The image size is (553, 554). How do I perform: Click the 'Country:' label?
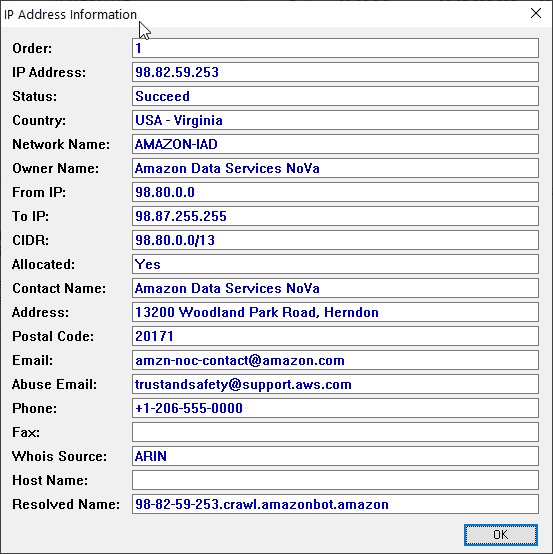coord(39,120)
